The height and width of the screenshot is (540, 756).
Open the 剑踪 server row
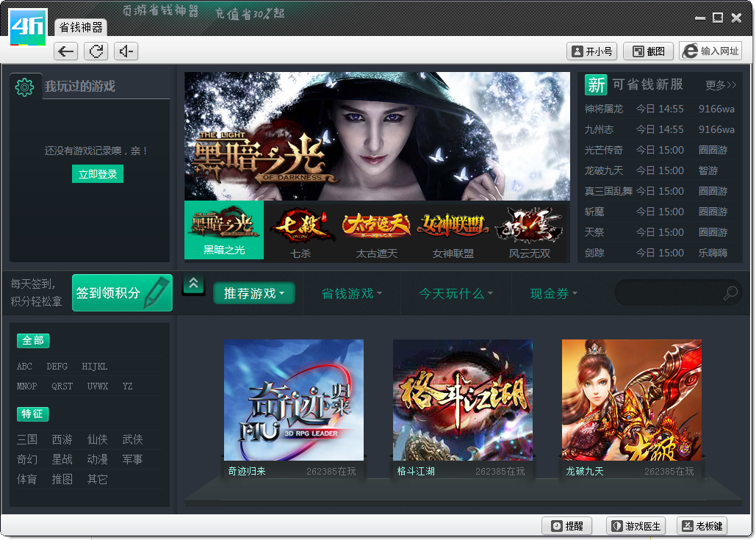tap(660, 253)
